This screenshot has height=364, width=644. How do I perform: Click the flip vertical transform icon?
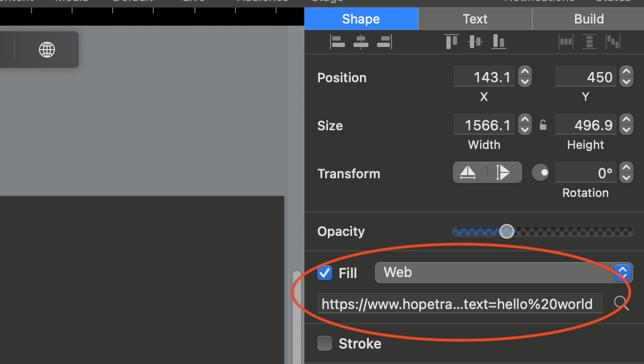pyautogui.click(x=505, y=172)
